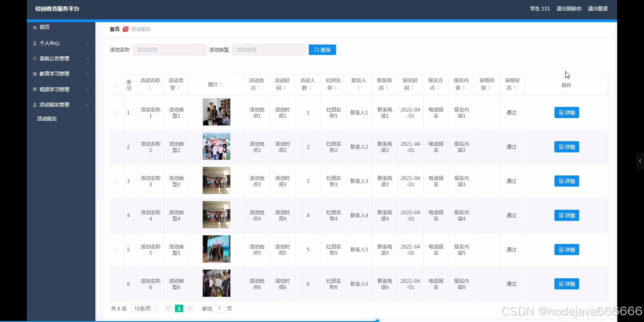Click the 首页 breadcrumb link
The image size is (644, 322).
coord(114,29)
